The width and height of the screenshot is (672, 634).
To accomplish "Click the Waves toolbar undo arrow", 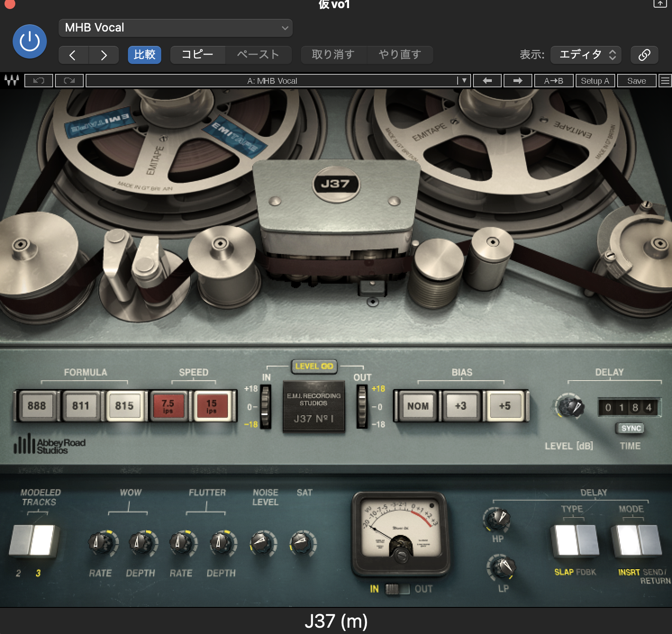I will pos(39,81).
